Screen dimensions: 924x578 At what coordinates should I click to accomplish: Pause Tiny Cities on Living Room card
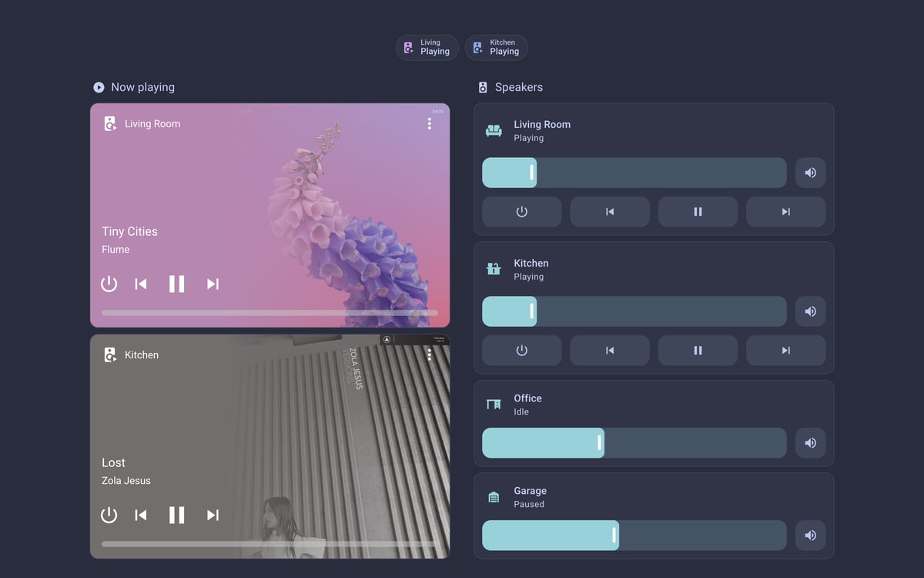pos(177,284)
